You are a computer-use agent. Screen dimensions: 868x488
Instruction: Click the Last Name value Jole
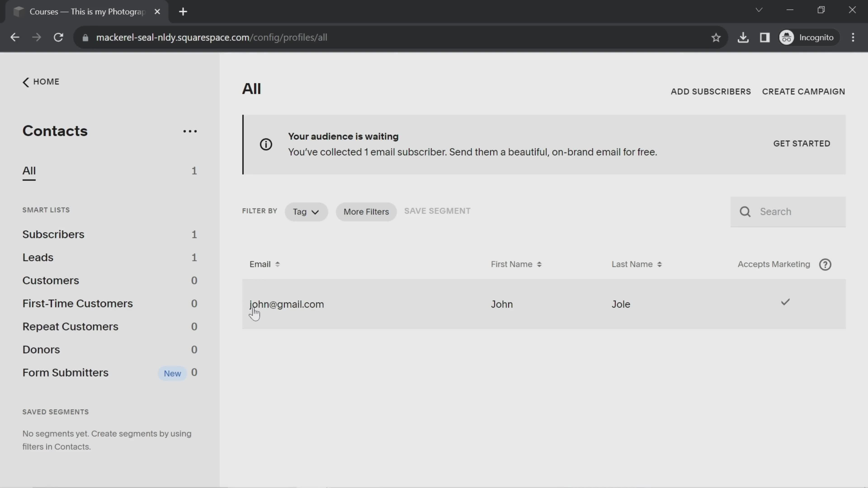click(621, 305)
